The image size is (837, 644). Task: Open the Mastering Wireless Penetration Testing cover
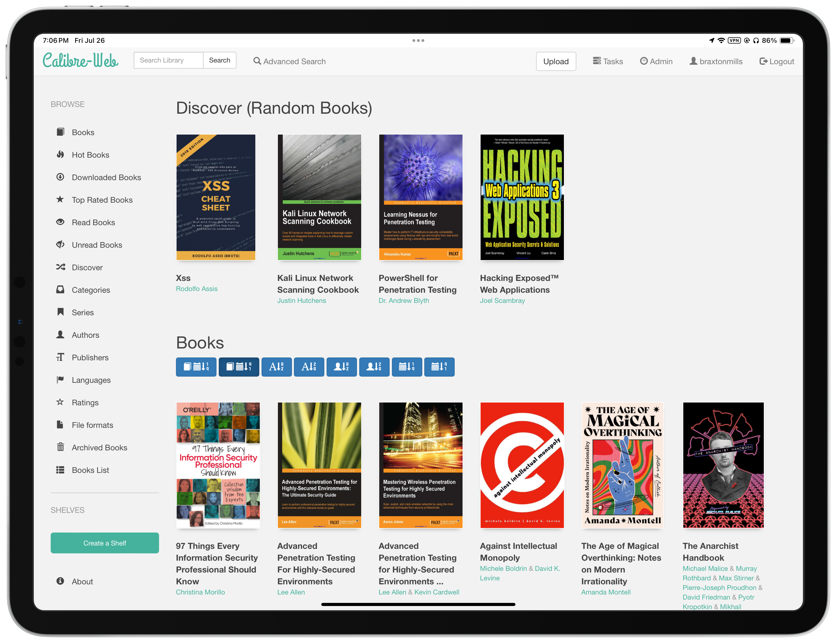point(420,465)
